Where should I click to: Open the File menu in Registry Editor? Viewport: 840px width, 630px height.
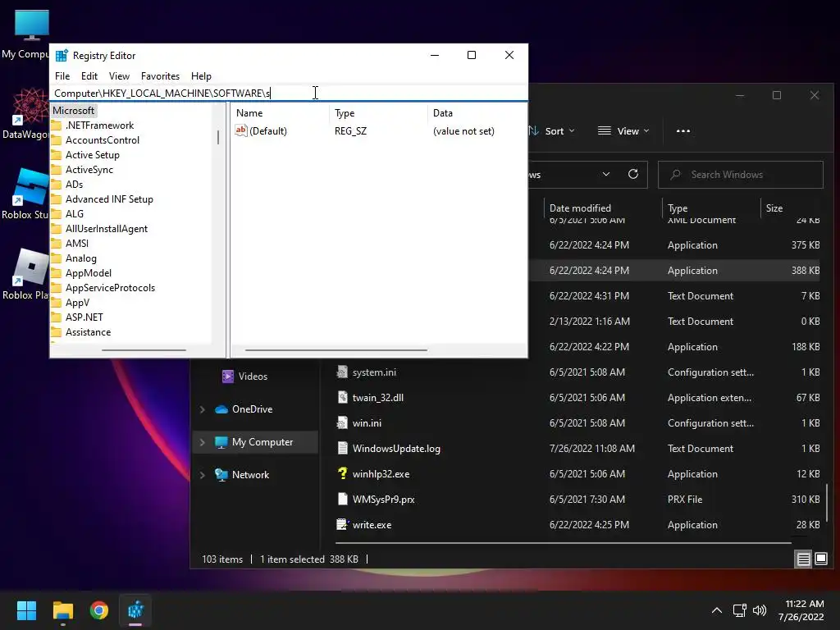[x=62, y=76]
